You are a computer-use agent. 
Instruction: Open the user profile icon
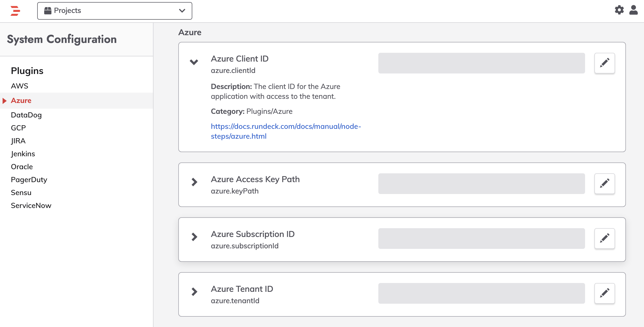pyautogui.click(x=633, y=10)
